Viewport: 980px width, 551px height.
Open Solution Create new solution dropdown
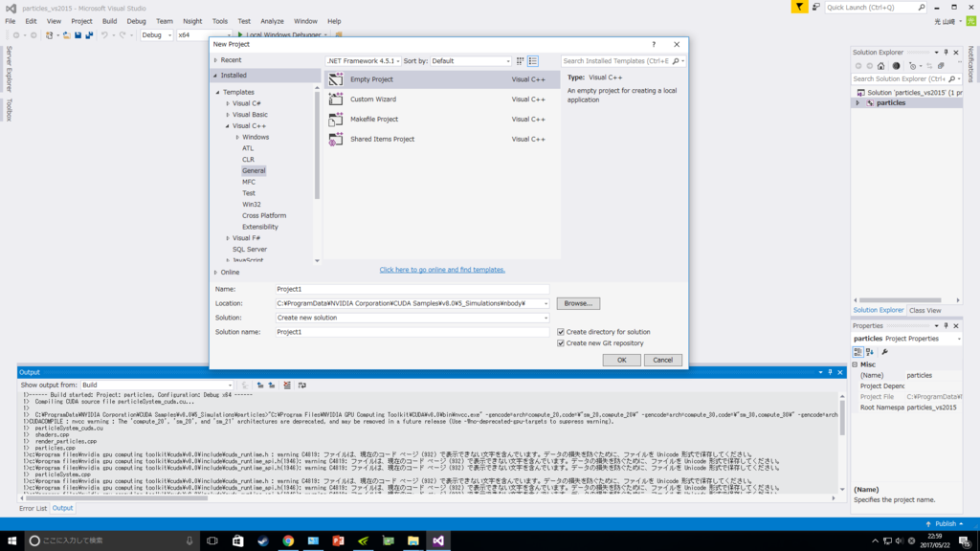tap(412, 318)
